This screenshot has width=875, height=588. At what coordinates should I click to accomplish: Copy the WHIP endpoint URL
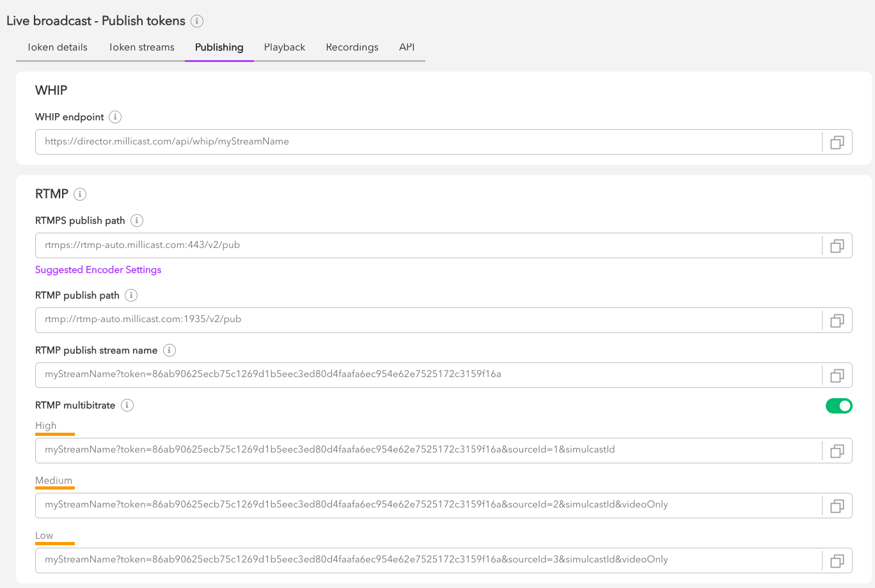(x=837, y=142)
